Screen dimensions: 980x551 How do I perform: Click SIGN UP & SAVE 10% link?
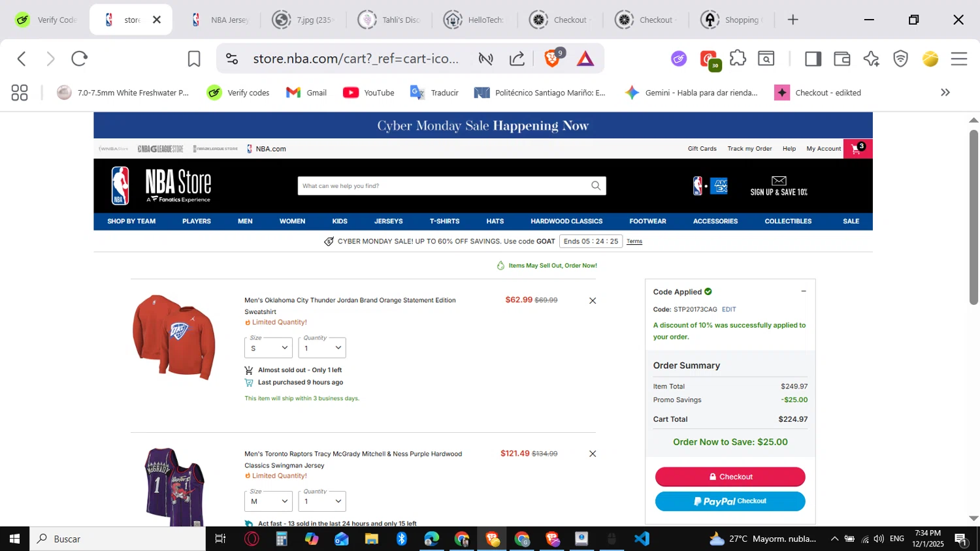point(779,186)
